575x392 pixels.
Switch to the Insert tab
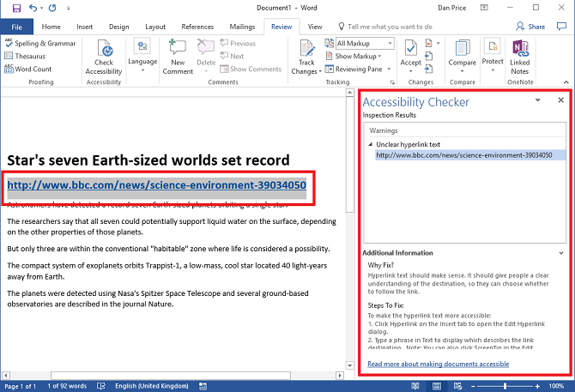(x=84, y=27)
